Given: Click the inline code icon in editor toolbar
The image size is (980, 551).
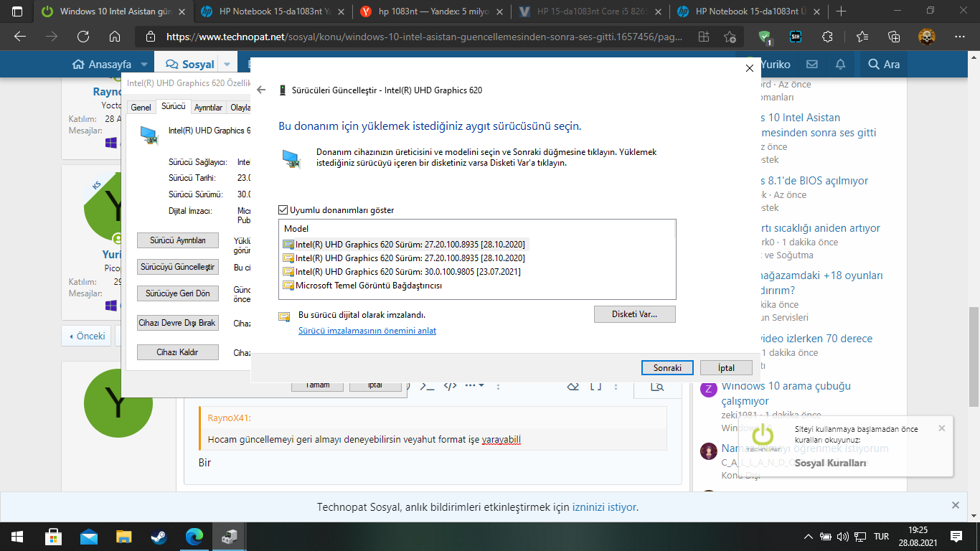Looking at the screenshot, I should [x=450, y=385].
